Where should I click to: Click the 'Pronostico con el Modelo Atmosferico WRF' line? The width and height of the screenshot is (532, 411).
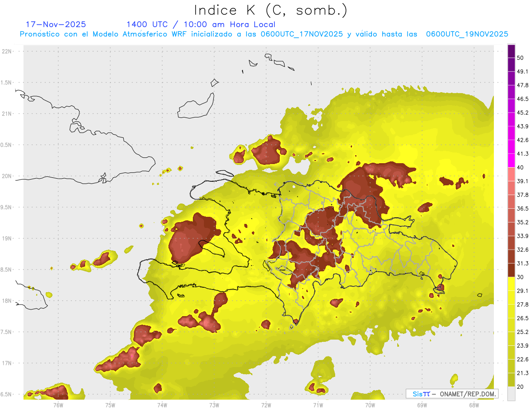(x=264, y=34)
